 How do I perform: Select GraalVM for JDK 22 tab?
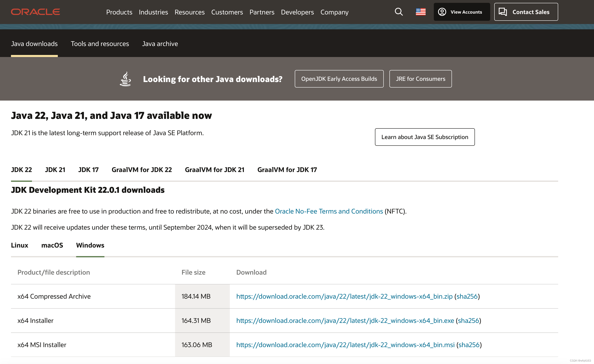pyautogui.click(x=142, y=170)
